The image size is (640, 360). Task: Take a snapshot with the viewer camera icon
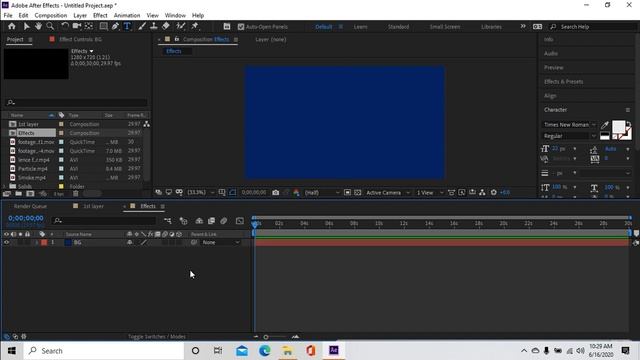(x=276, y=192)
